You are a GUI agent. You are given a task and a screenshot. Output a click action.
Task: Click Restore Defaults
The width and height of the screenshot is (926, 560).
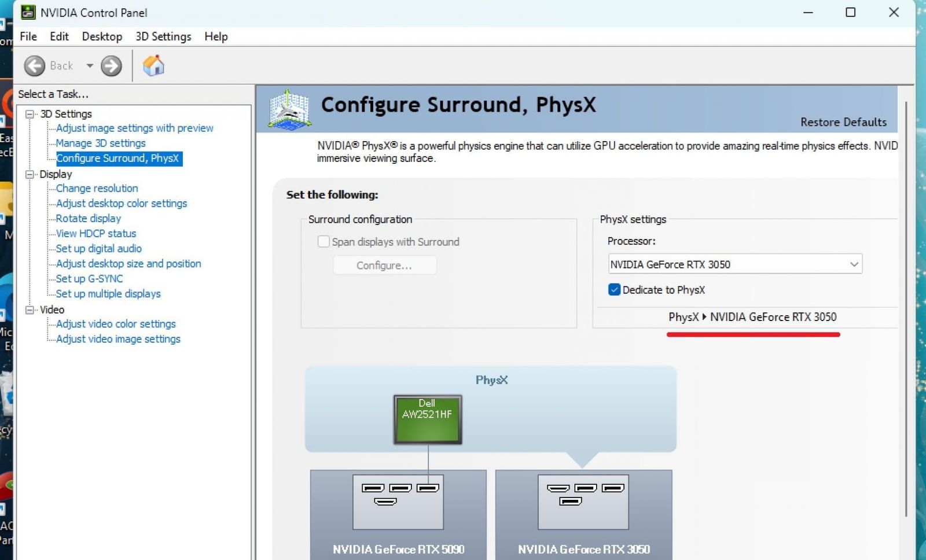click(x=843, y=122)
